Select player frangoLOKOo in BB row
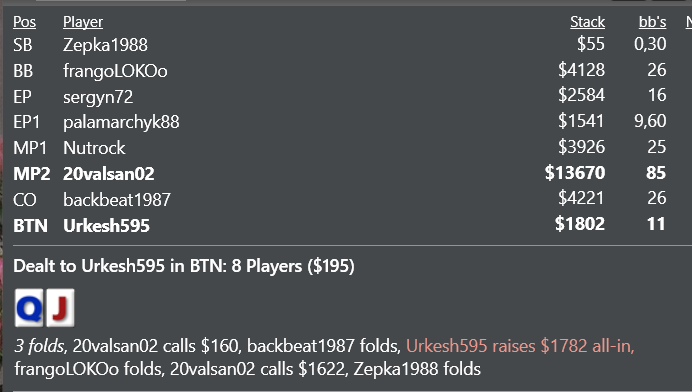Viewport: 692px width, 392px height. click(x=115, y=71)
